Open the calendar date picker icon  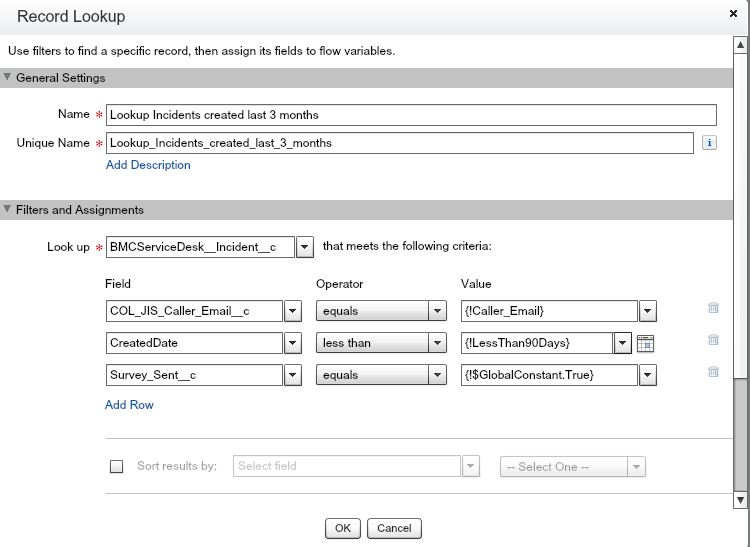point(646,343)
